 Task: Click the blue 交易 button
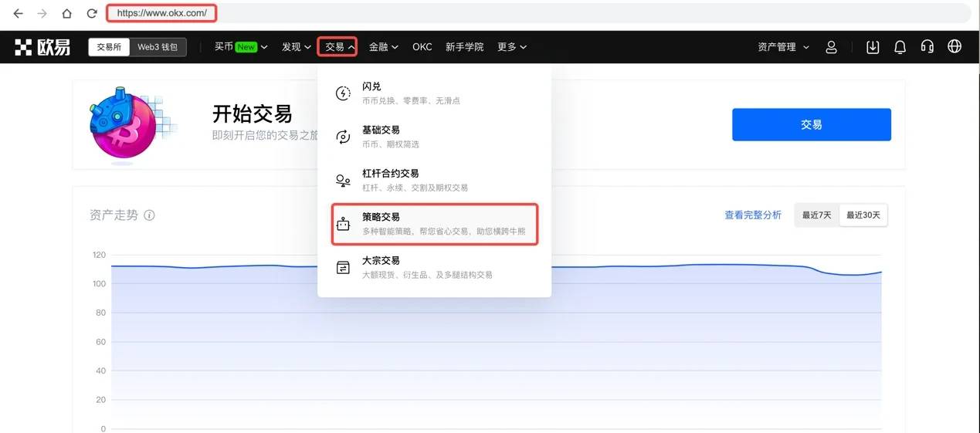point(812,124)
